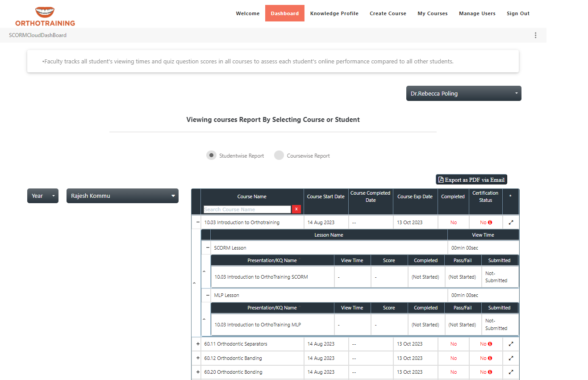Clear course search with red X
Viewport: 588px width, 380px height.
(296, 209)
